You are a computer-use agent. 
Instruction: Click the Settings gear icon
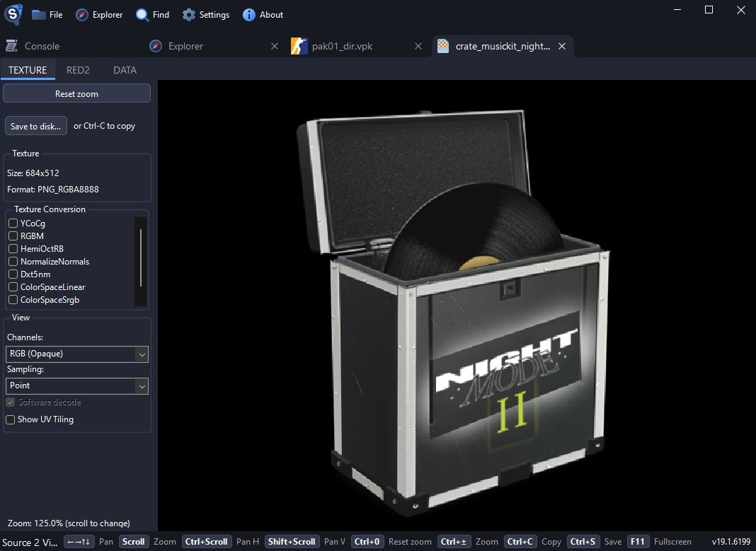pyautogui.click(x=189, y=15)
